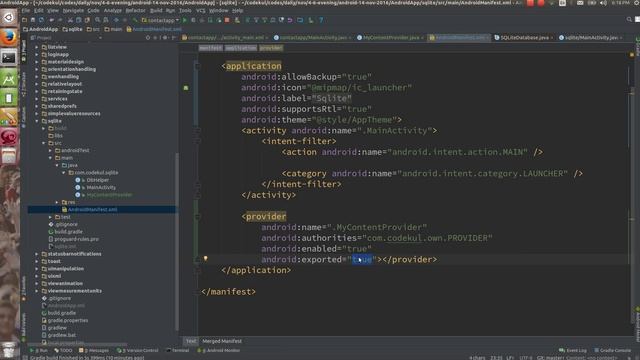Collapse the sqlite module folder
640x360 pixels.
coord(36,121)
